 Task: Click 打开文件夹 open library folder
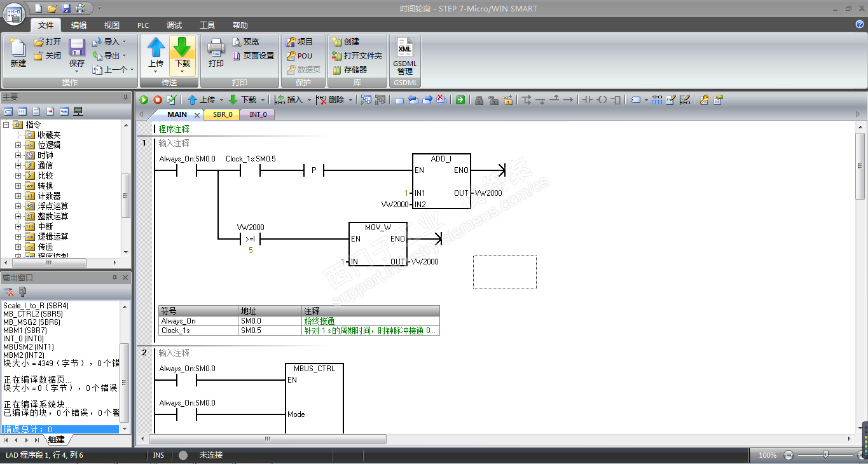[x=357, y=56]
